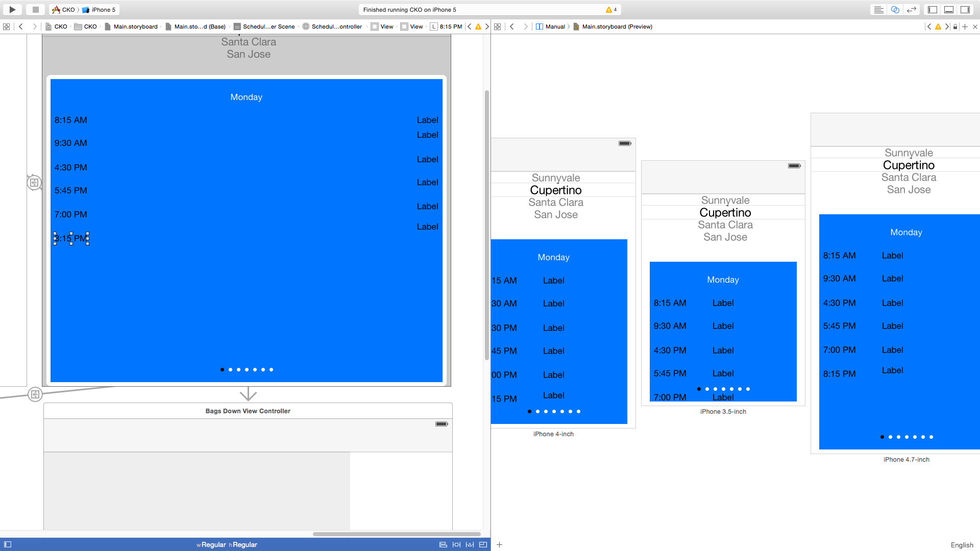The width and height of the screenshot is (980, 551).
Task: Open Resolve Auto Layout Issues menu
Action: pos(470,544)
